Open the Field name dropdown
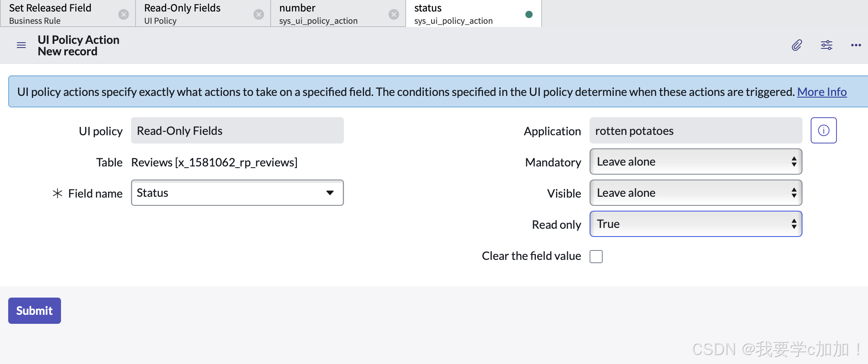Screen dimensions: 868x364 (x=237, y=193)
